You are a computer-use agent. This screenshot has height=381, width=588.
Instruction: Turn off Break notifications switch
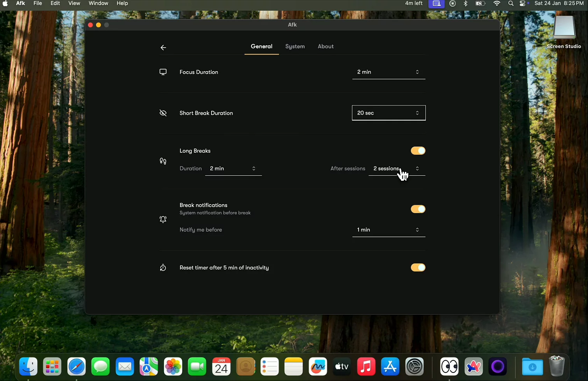(418, 209)
